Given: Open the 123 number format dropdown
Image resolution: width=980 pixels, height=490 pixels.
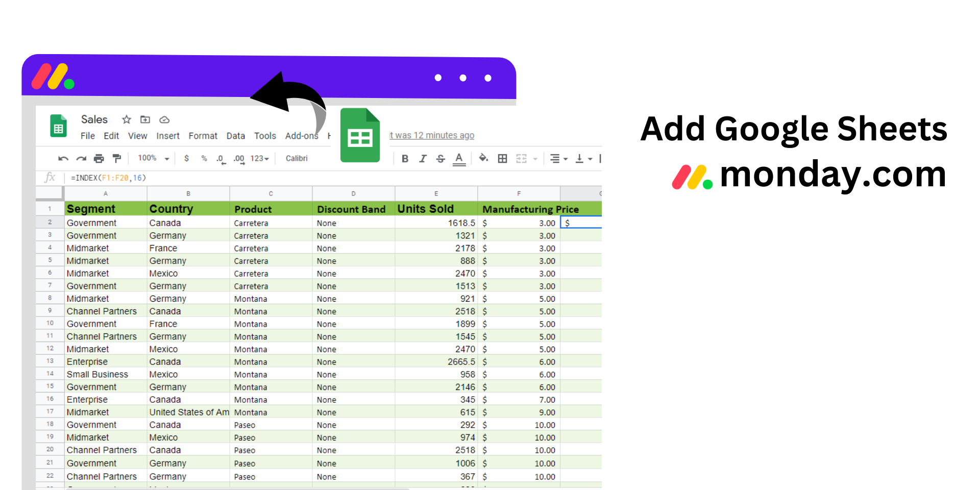Looking at the screenshot, I should [259, 158].
